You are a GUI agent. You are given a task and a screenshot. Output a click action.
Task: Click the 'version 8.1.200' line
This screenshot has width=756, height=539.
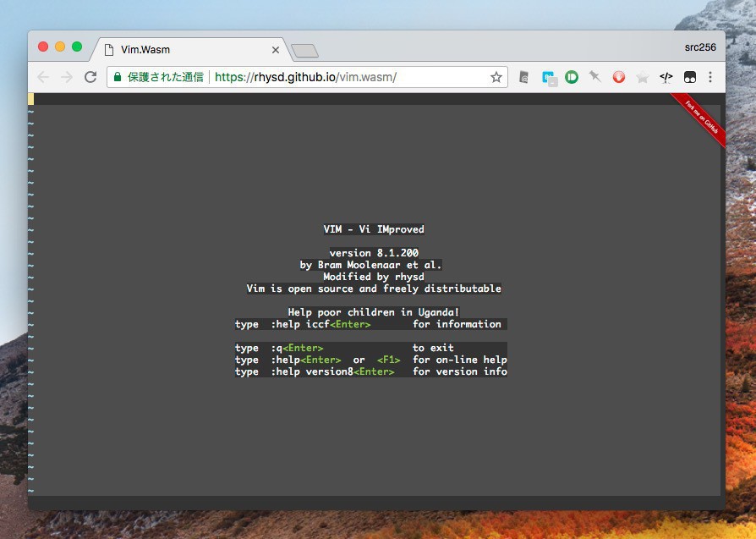374,253
